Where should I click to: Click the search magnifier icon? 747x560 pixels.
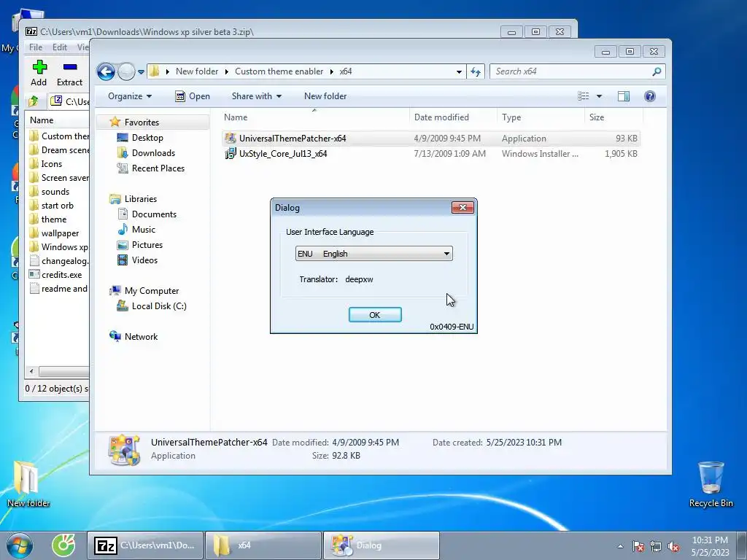click(x=657, y=71)
